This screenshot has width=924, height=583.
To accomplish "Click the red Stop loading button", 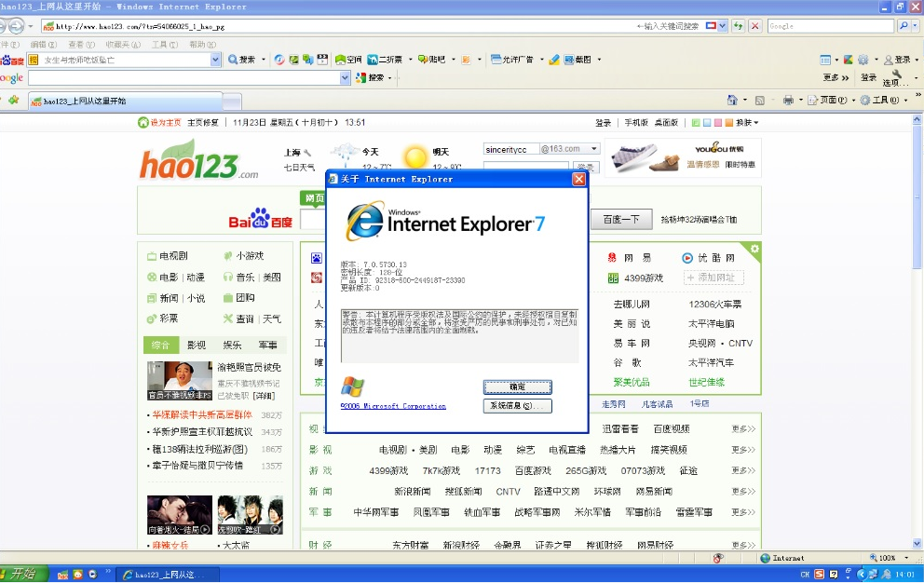I will click(754, 26).
